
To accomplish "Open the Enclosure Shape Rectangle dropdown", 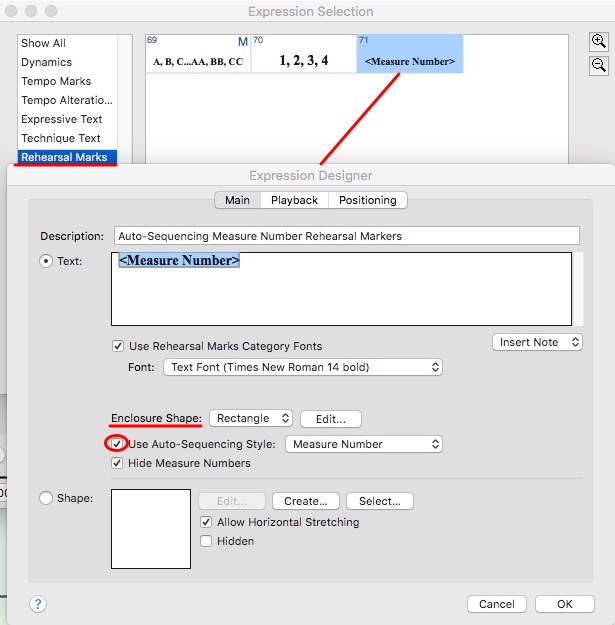I will tap(251, 419).
